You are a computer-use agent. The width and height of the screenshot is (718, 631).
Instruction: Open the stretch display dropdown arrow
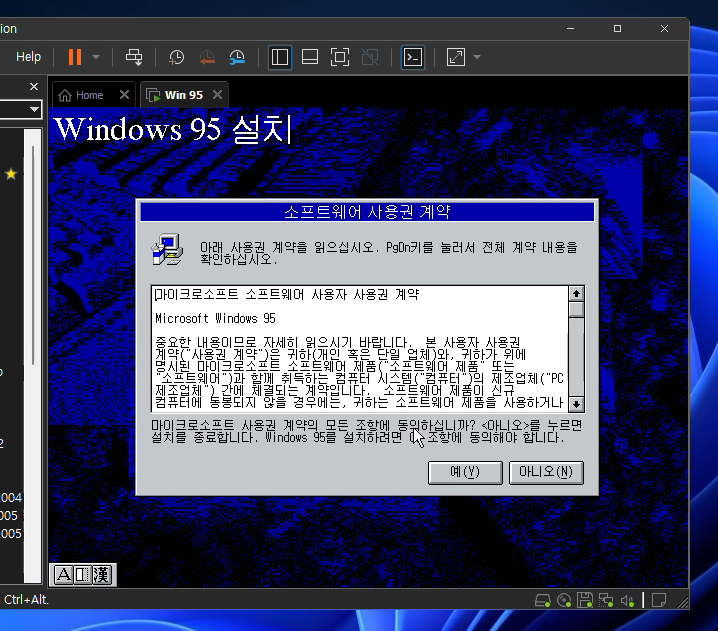click(x=477, y=57)
